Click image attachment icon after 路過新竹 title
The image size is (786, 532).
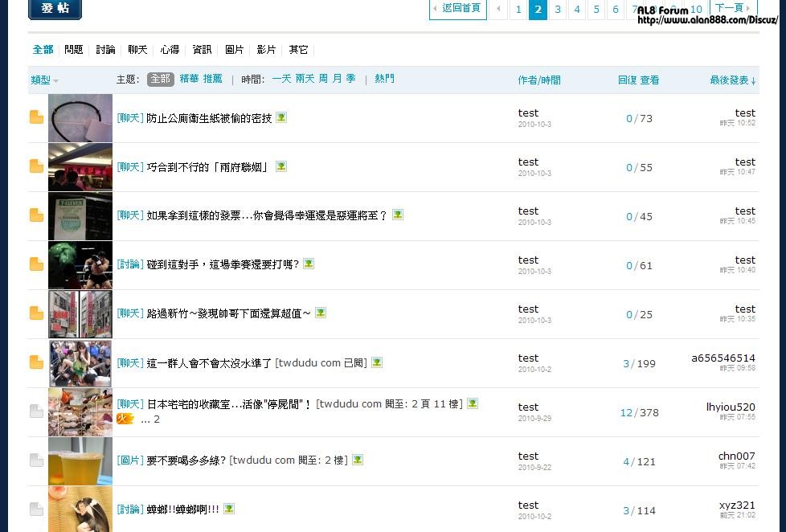tap(321, 313)
